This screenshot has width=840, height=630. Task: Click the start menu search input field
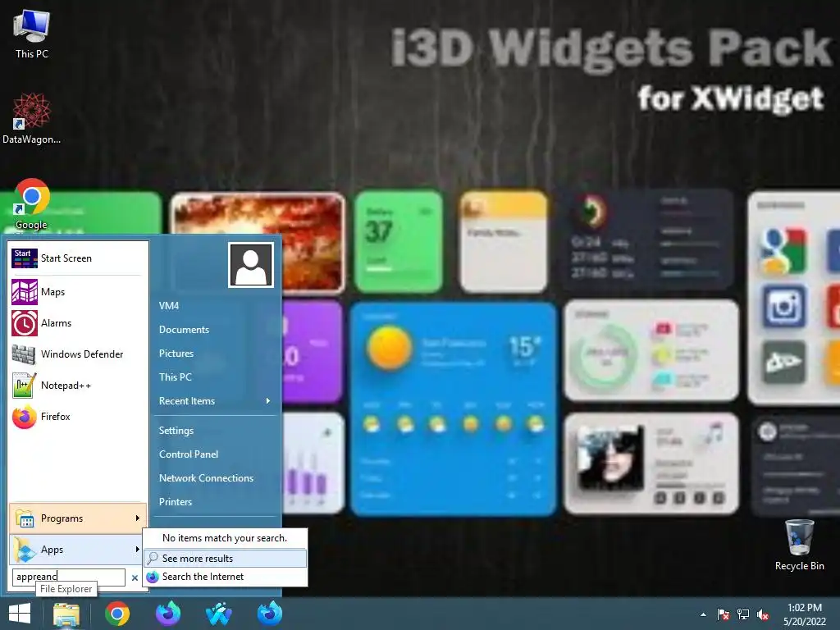tap(69, 577)
